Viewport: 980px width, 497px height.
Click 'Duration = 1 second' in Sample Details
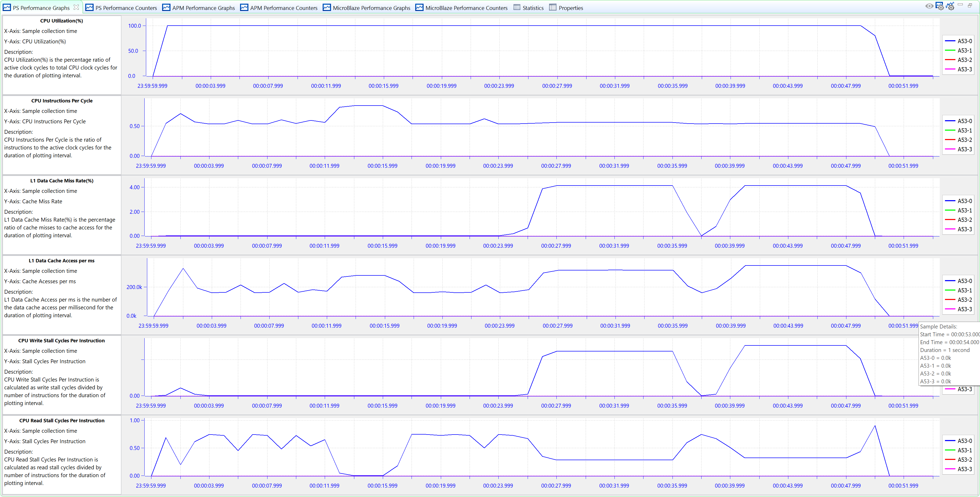(945, 350)
